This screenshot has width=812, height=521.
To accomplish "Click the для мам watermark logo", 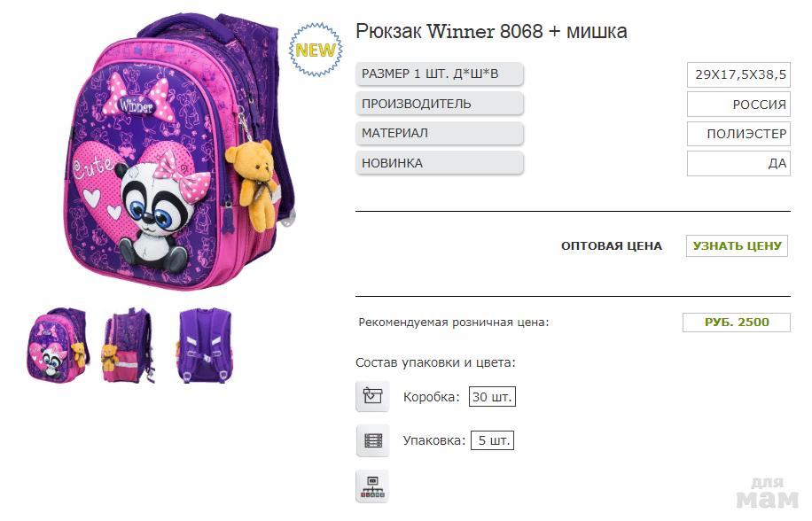I will pyautogui.click(x=767, y=493).
